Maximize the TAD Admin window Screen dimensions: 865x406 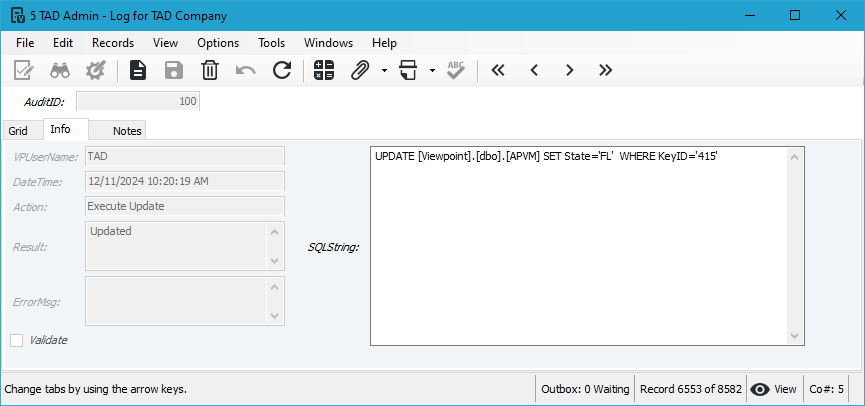[795, 15]
